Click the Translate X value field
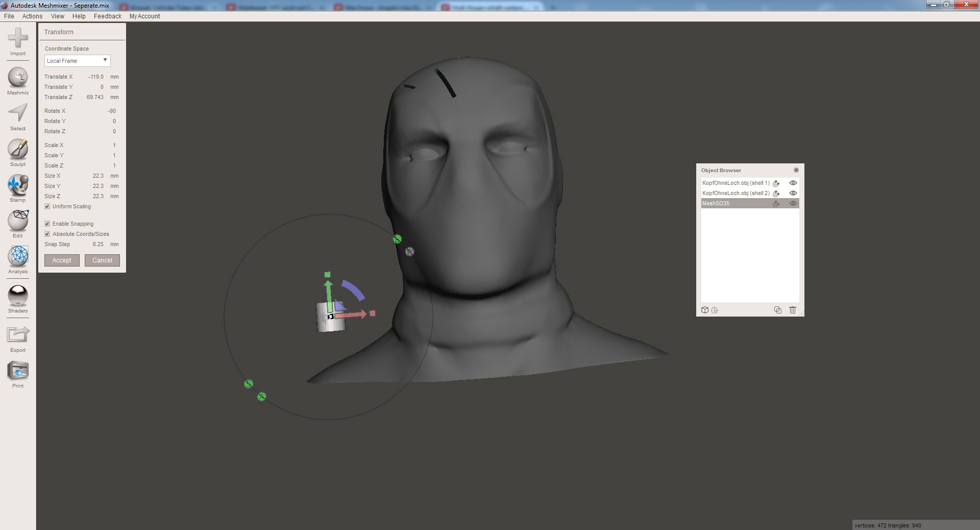 coord(95,77)
